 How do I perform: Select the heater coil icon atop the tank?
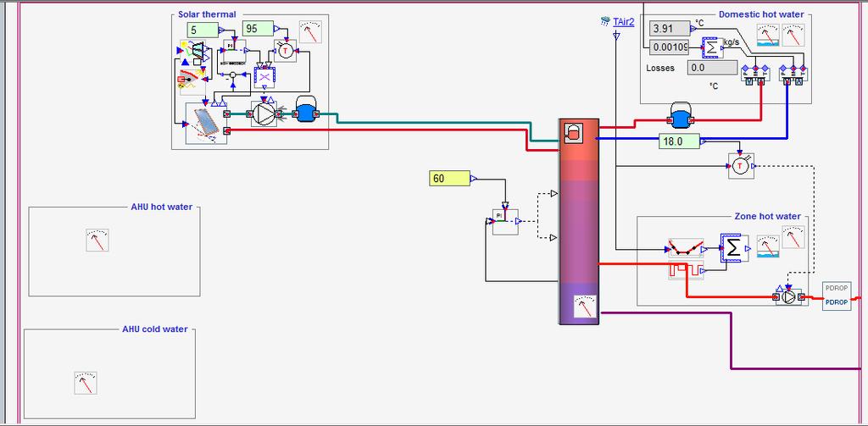coord(573,133)
